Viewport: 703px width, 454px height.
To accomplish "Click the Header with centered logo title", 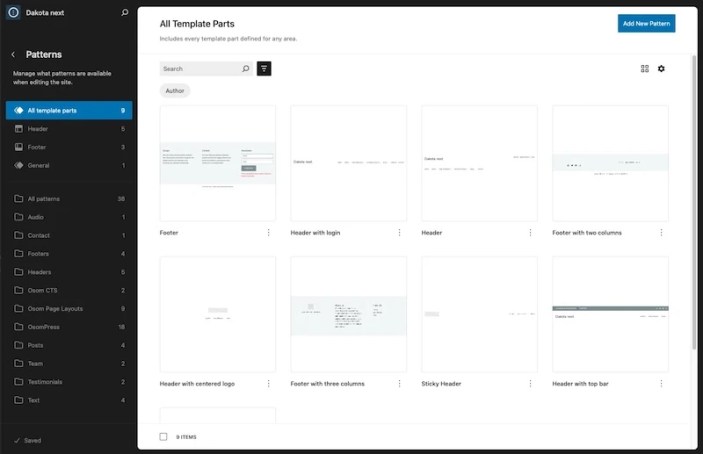I will point(197,384).
